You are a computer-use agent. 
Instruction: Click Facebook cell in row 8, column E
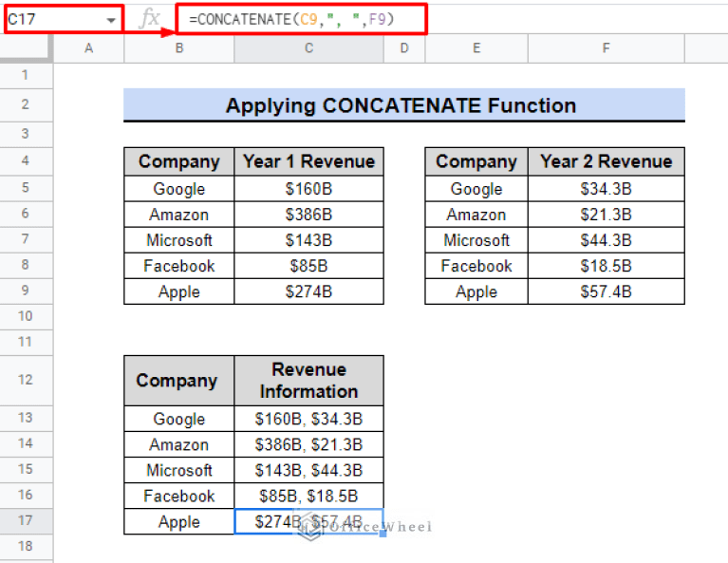(x=476, y=266)
